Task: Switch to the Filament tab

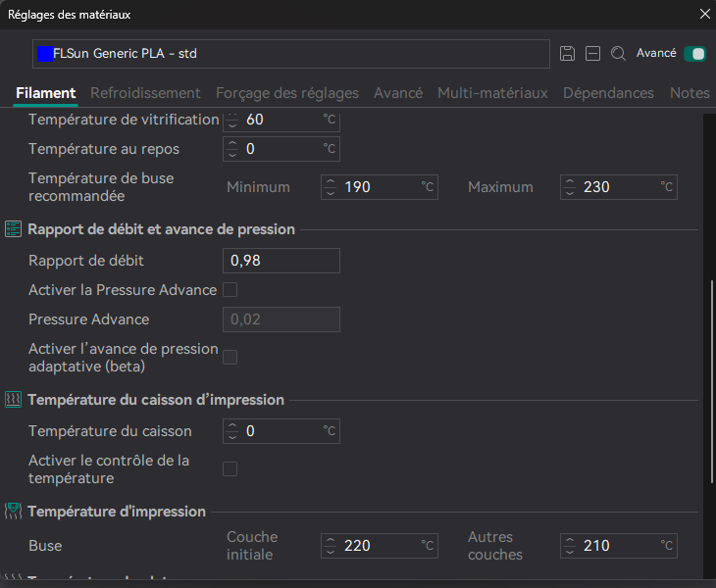Action: tap(46, 93)
